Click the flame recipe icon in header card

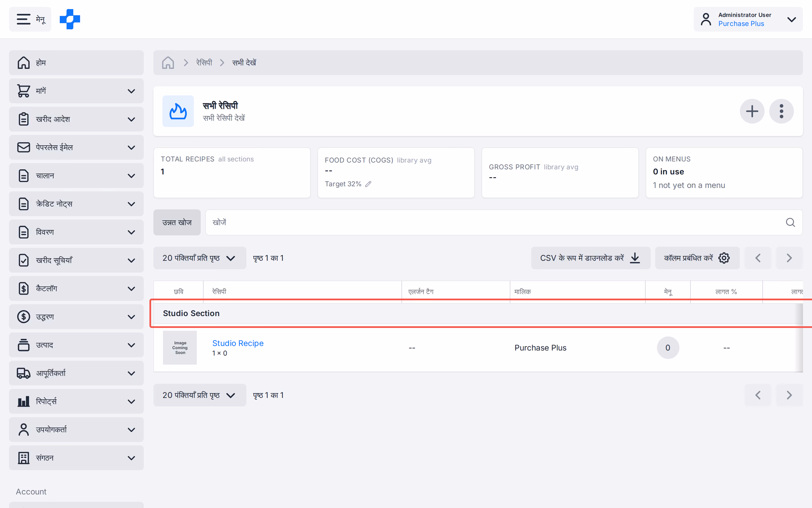point(178,111)
